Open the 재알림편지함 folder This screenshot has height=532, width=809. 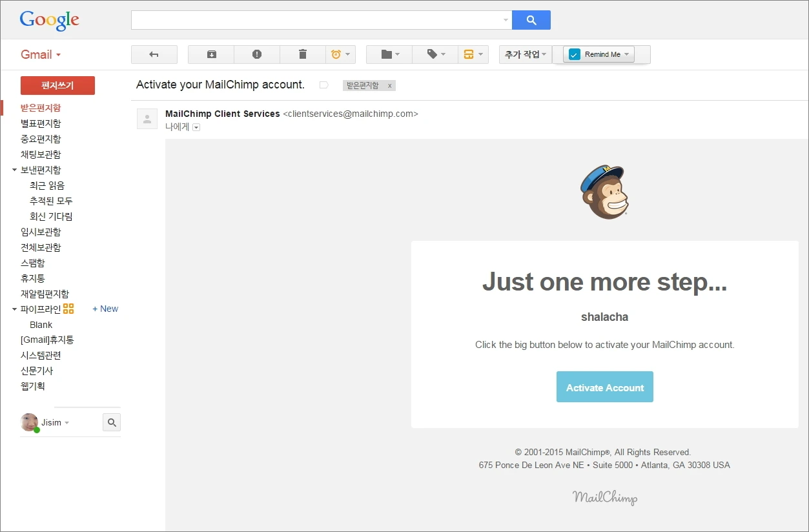(45, 294)
